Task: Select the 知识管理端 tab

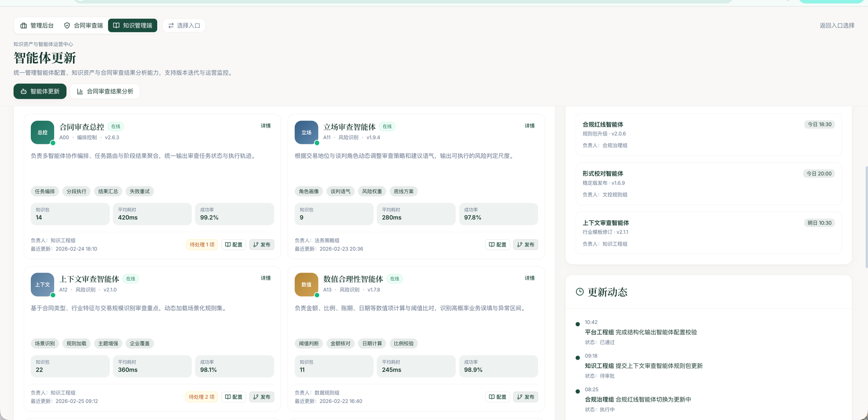Action: pos(132,25)
